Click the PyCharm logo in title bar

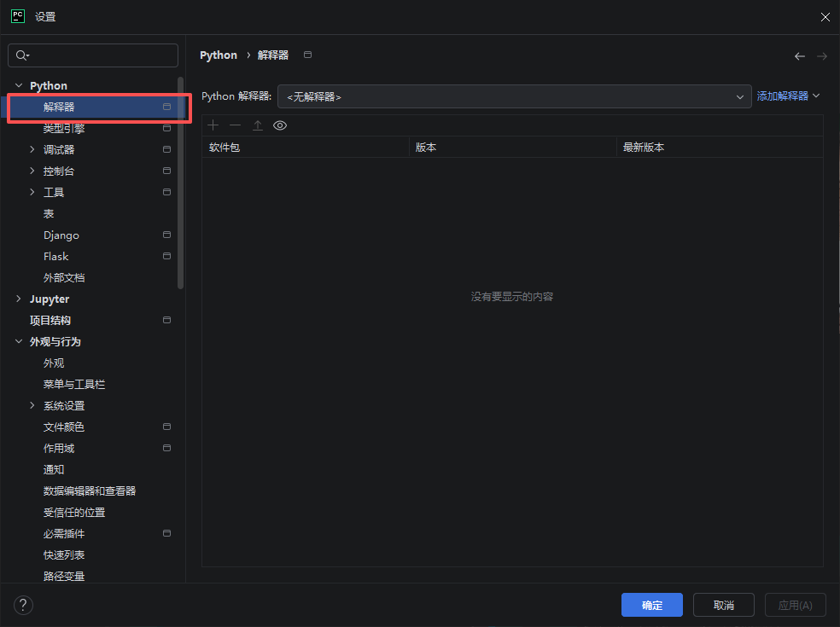tap(18, 16)
